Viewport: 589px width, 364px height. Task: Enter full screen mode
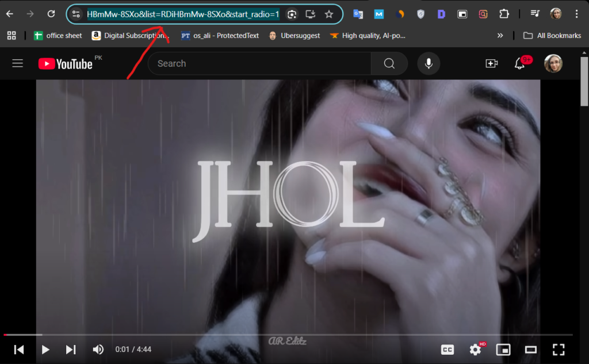[x=559, y=350]
